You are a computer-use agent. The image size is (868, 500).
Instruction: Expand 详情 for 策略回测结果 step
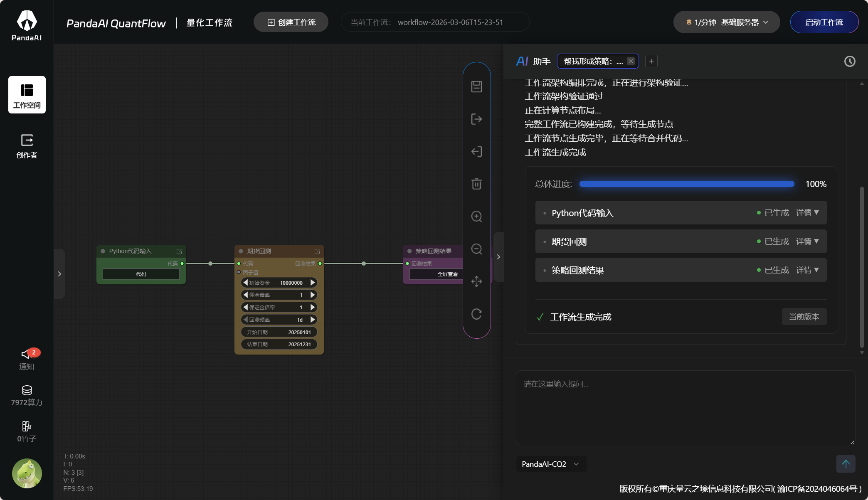pos(807,270)
